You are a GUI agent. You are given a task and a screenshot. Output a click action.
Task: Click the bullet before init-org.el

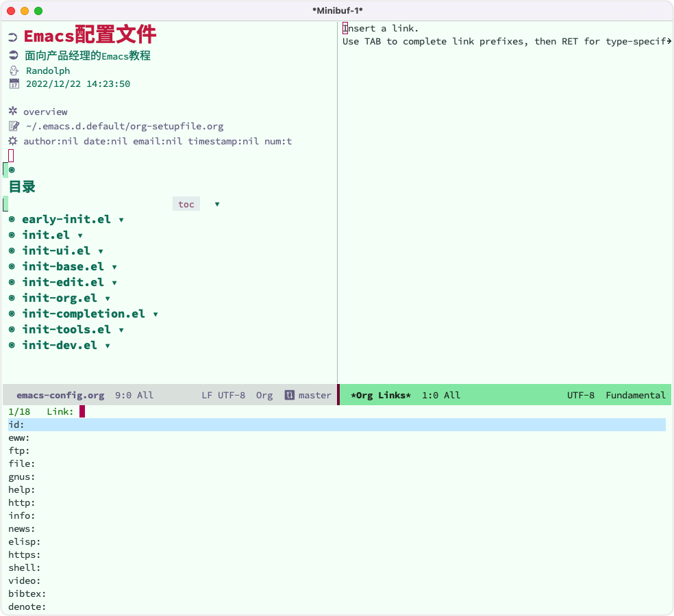(x=12, y=298)
